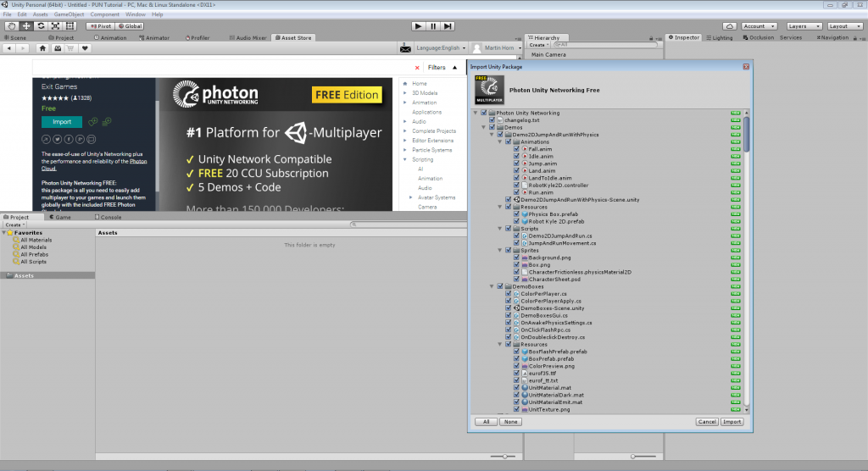Go back in the Asset Store browser
This screenshot has height=471, width=868.
tap(9, 48)
